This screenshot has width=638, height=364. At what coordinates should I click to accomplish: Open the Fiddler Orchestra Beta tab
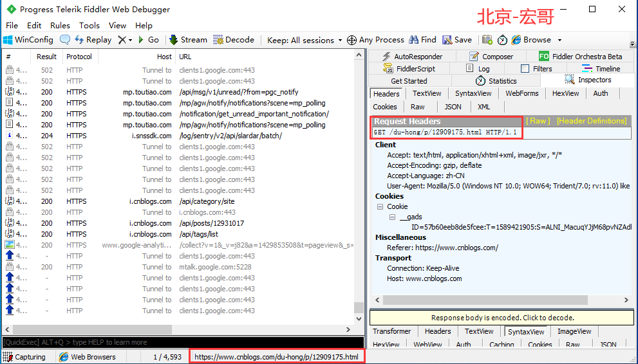(x=580, y=57)
